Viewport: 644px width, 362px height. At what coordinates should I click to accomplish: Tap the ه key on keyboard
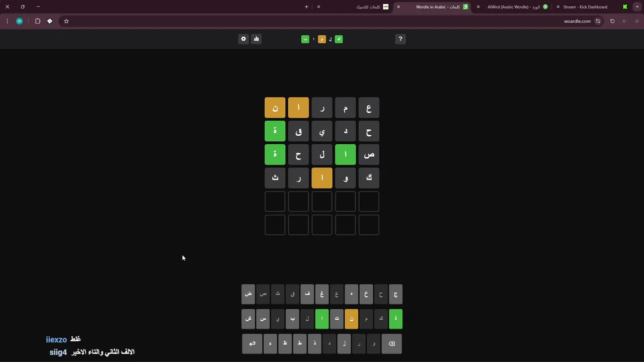[352, 294]
